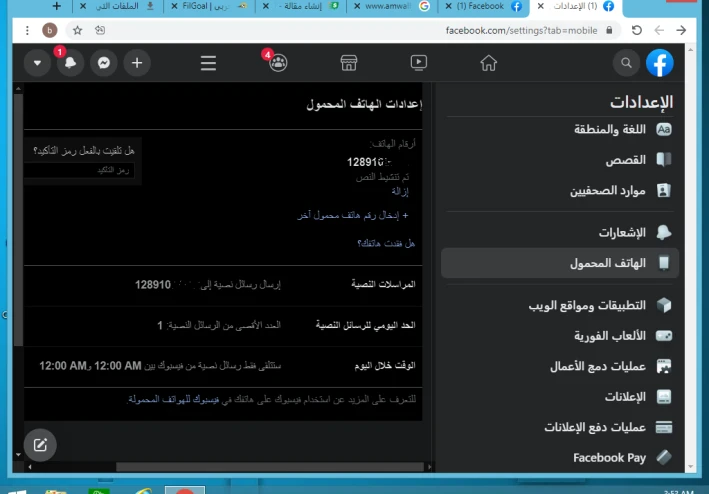Bookmark page with star icon
This screenshot has height=494, width=709.
pos(77,30)
